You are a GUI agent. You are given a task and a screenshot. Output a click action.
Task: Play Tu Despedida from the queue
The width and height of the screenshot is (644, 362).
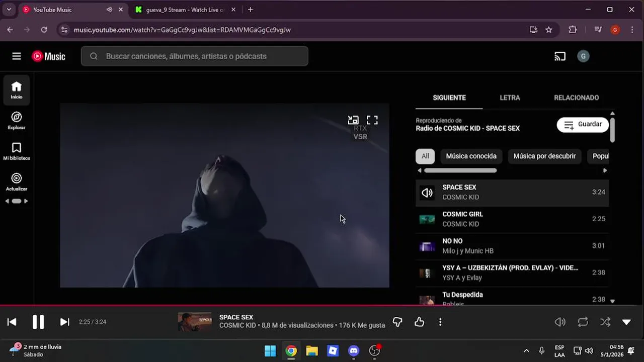pyautogui.click(x=512, y=296)
